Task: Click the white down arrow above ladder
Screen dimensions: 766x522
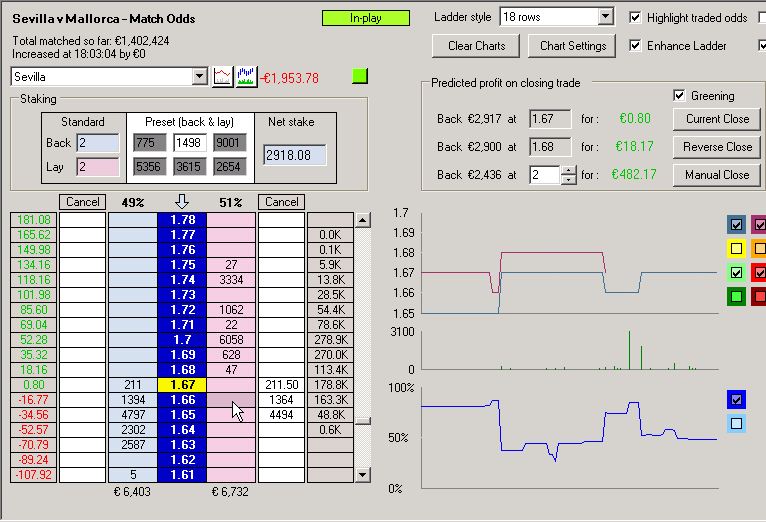Action: tap(182, 202)
